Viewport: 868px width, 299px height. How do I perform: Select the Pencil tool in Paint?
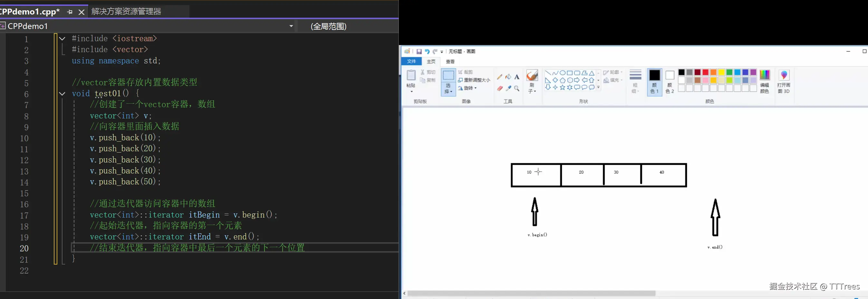499,77
